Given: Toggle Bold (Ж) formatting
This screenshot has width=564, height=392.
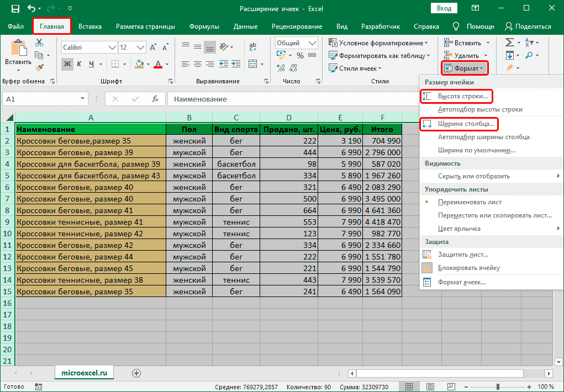Looking at the screenshot, I should 67,64.
